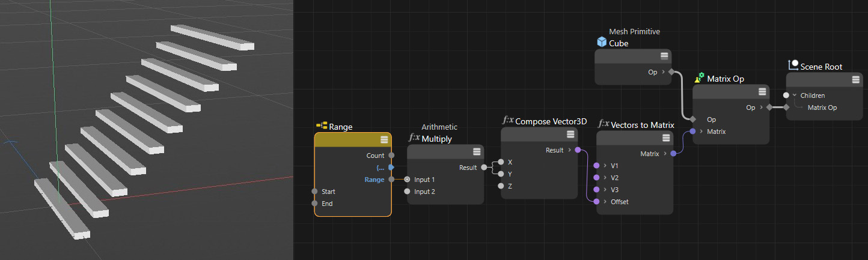Click the Z input port of Compose Vector3D
This screenshot has height=260, width=868.
coord(501,186)
